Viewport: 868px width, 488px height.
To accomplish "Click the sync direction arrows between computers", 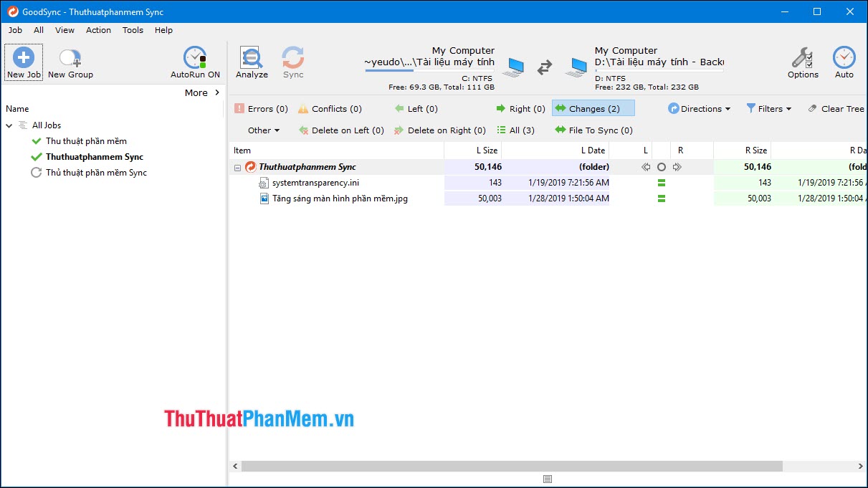I will (x=544, y=67).
